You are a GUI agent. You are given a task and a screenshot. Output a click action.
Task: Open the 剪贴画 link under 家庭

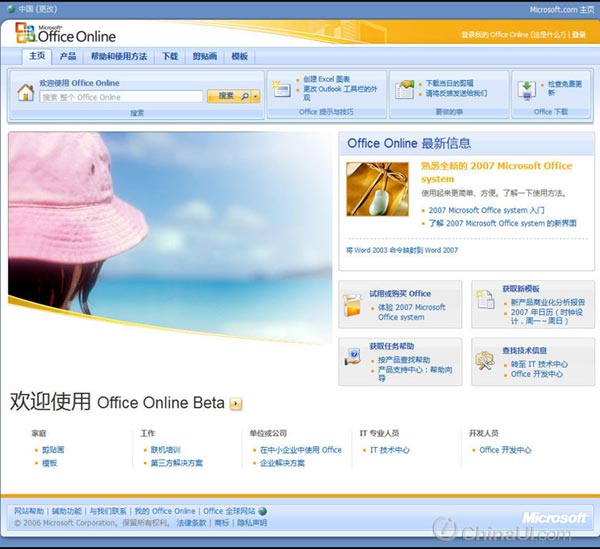[53, 450]
